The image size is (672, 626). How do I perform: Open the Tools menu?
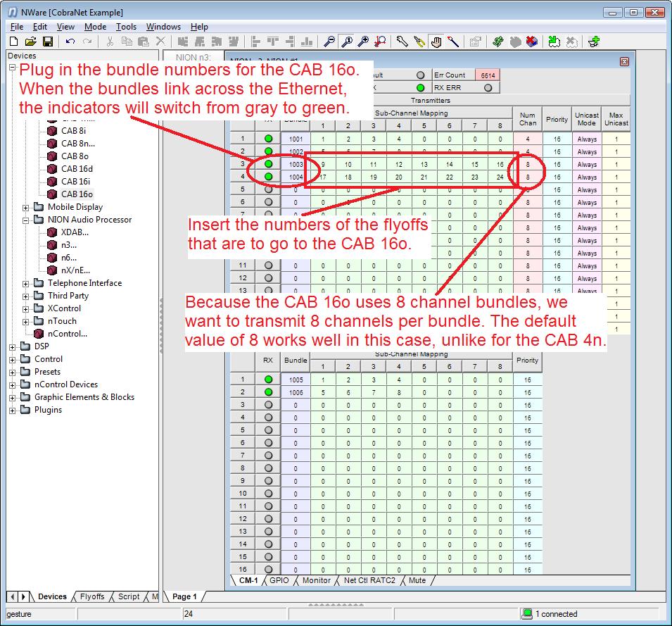coord(126,27)
